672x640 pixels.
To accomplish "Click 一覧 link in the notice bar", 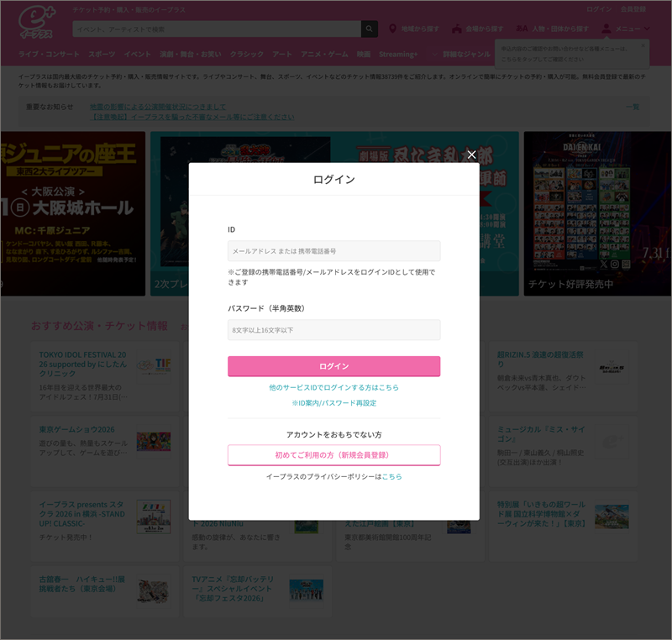I will 633,107.
